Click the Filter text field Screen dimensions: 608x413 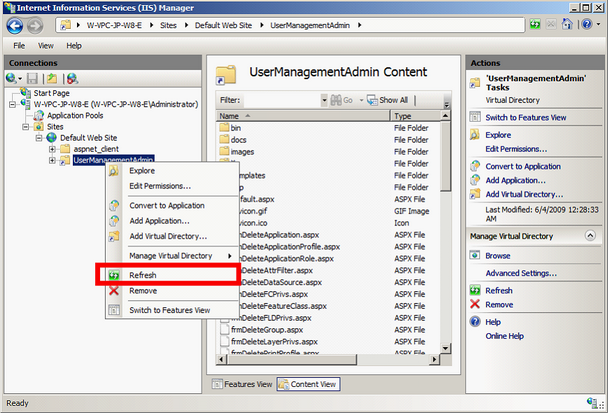click(282, 100)
